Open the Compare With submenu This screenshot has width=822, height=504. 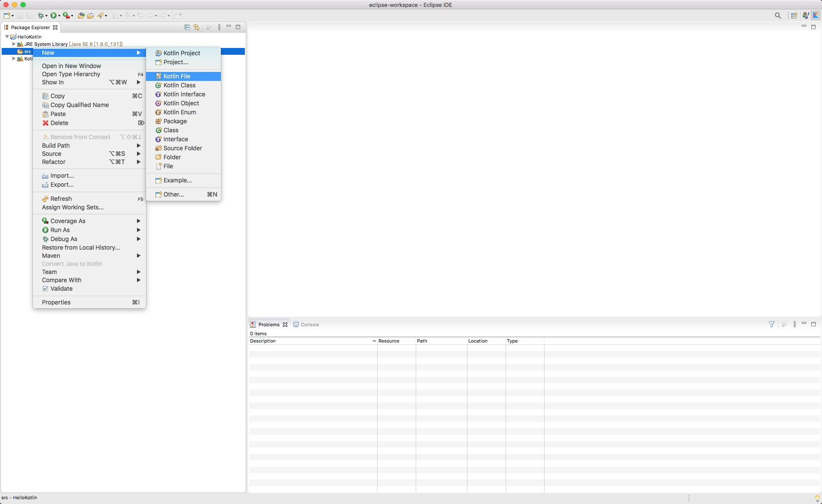89,280
